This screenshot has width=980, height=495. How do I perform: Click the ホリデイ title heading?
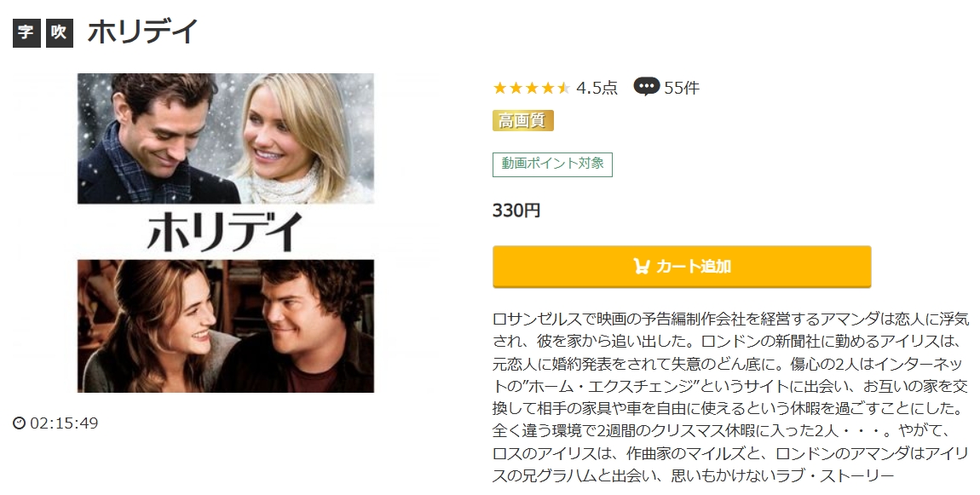click(x=142, y=32)
